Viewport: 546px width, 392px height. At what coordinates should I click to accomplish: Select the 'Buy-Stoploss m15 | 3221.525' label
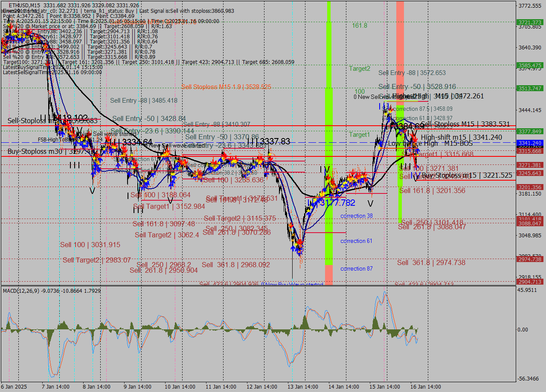(x=467, y=175)
